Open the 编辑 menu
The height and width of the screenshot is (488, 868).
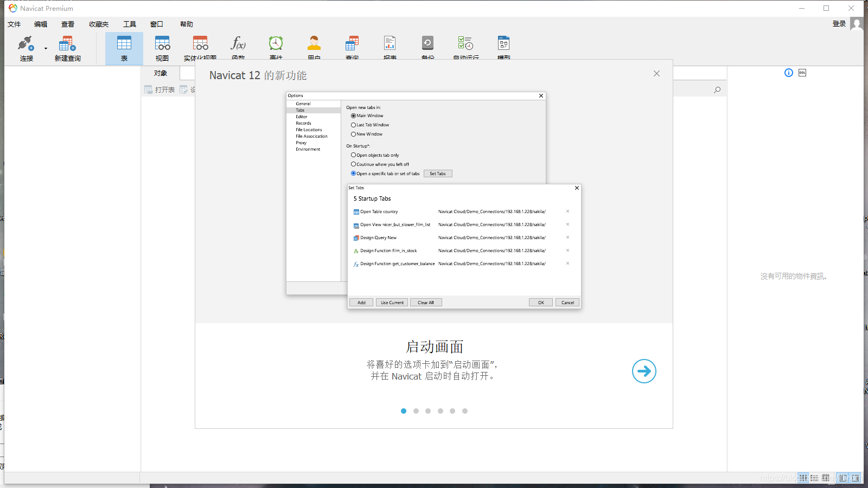pyautogui.click(x=41, y=24)
